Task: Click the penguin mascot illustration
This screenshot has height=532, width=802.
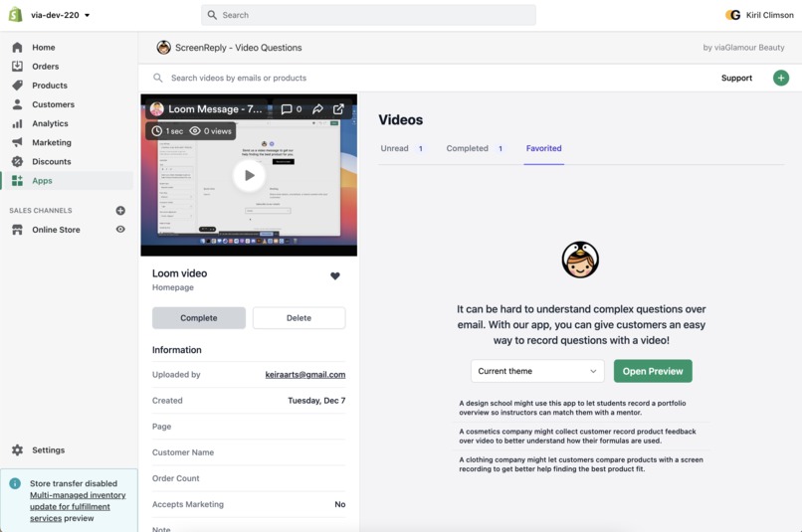Action: 580,260
